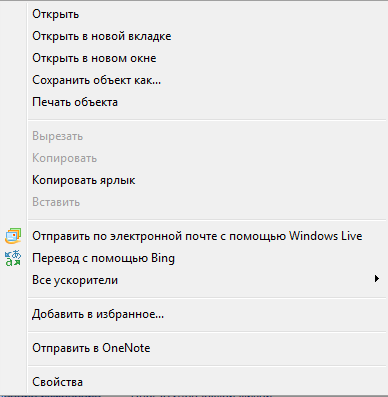Click the separator line above Вырезать
This screenshot has height=397, width=388.
coord(207,119)
